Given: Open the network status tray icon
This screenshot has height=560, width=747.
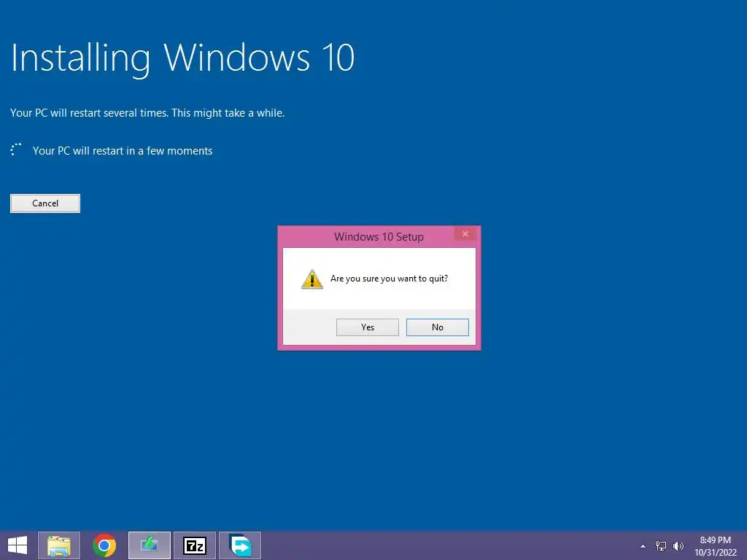Looking at the screenshot, I should [661, 546].
